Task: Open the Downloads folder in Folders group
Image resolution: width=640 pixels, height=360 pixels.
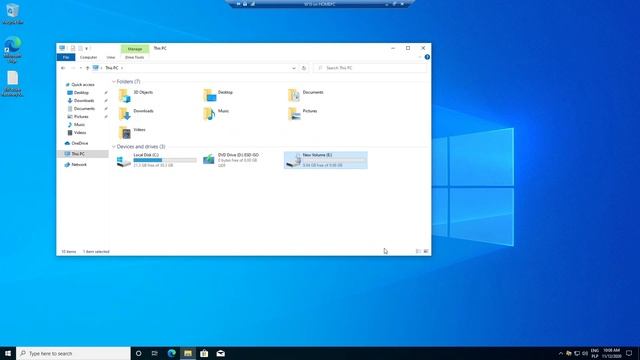Action: (136, 114)
